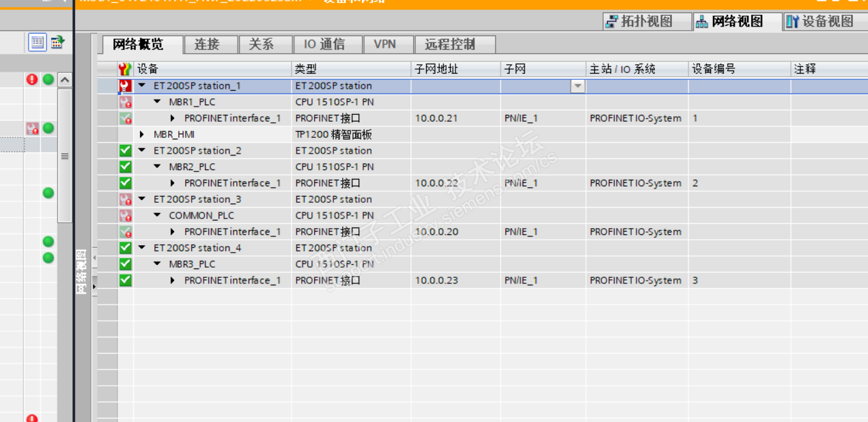
Task: Click green check icon of MBR3_PLC
Action: (x=125, y=264)
